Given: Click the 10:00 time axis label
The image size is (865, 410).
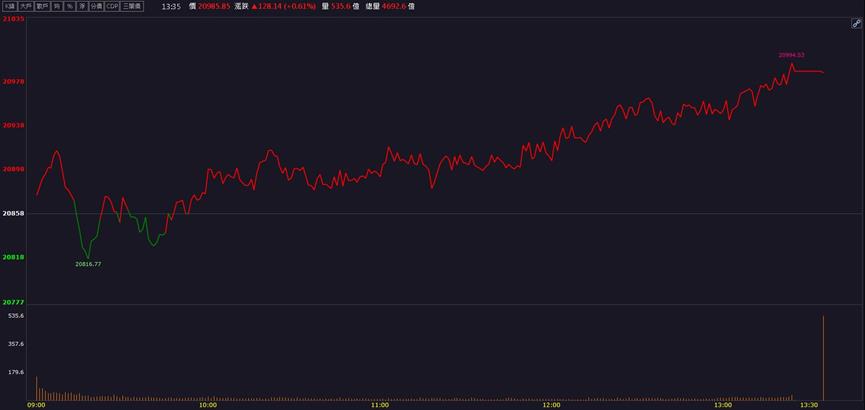Looking at the screenshot, I should coord(208,405).
